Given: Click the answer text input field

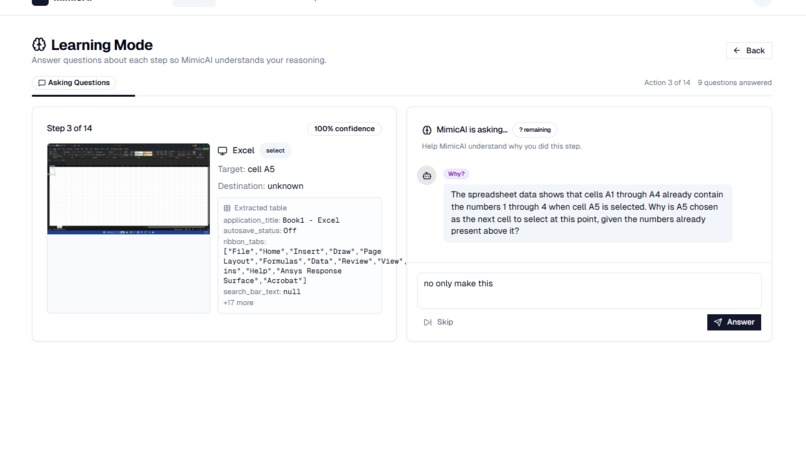Looking at the screenshot, I should point(589,291).
